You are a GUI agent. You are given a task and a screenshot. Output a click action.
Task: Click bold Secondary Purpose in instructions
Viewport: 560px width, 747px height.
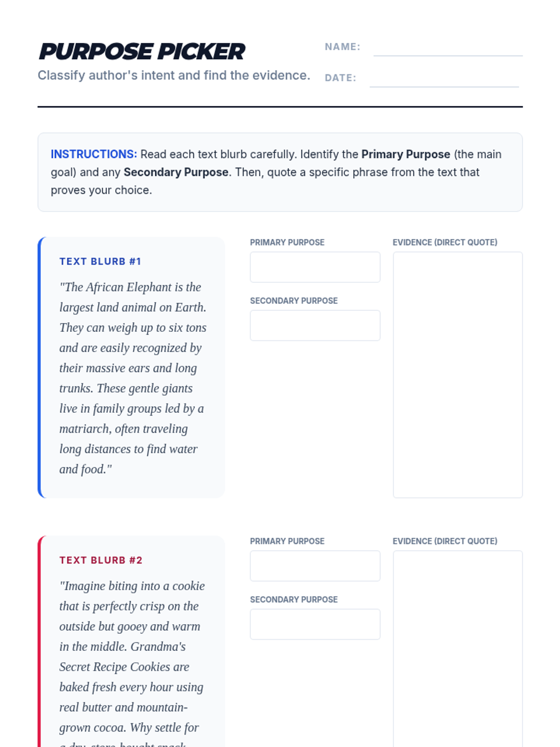(x=176, y=172)
